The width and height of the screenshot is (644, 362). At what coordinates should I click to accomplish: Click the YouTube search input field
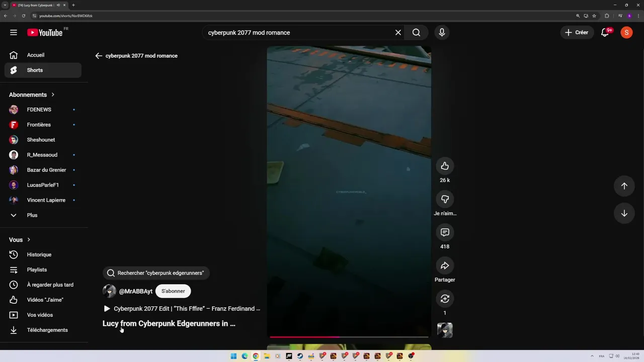point(299,33)
